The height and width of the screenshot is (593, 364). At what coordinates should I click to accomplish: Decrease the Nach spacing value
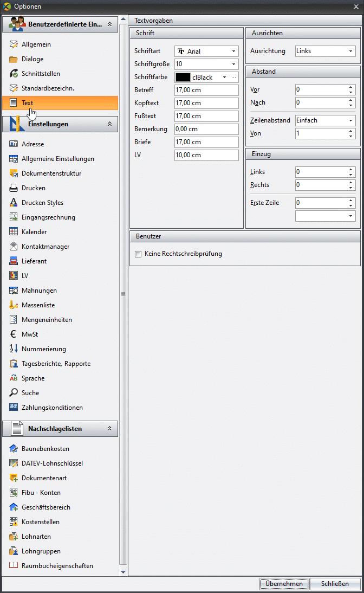351,105
